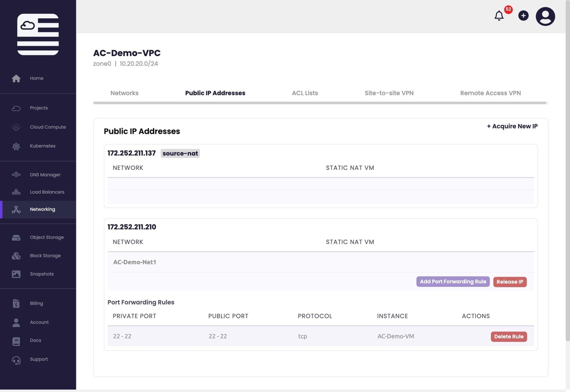
Task: Navigate to Snapshots
Action: point(41,274)
